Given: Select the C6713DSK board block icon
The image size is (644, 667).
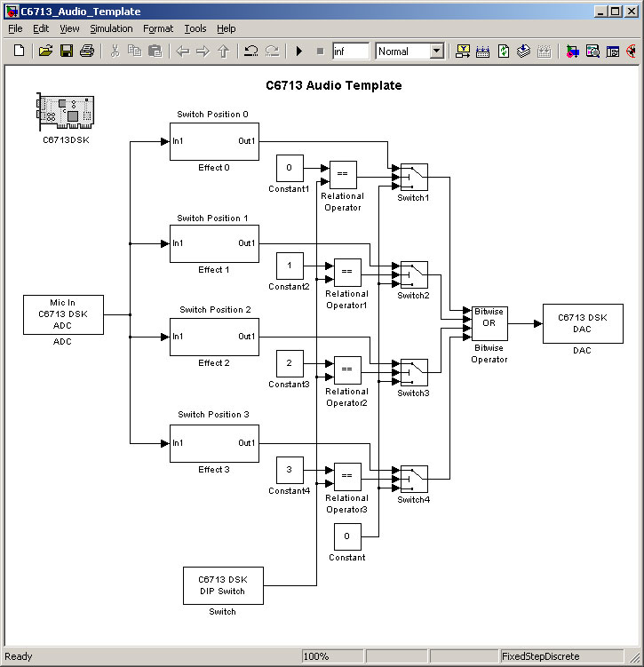Looking at the screenshot, I should click(66, 111).
